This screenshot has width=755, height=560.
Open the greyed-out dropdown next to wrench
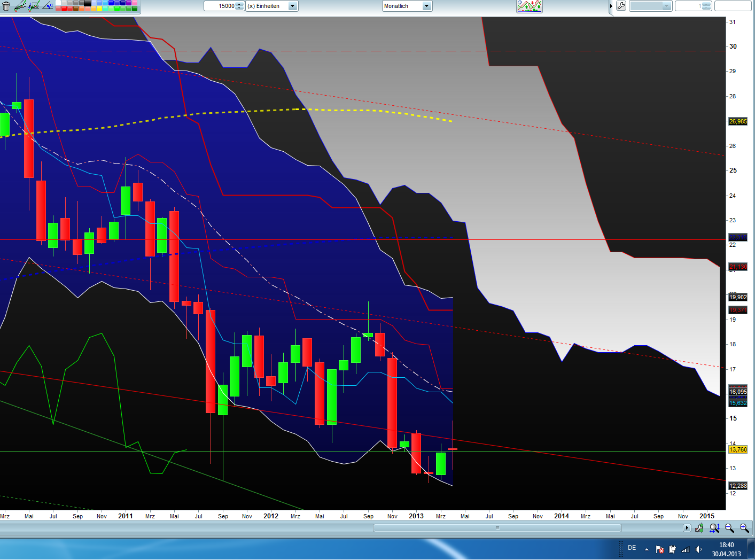[x=650, y=6]
